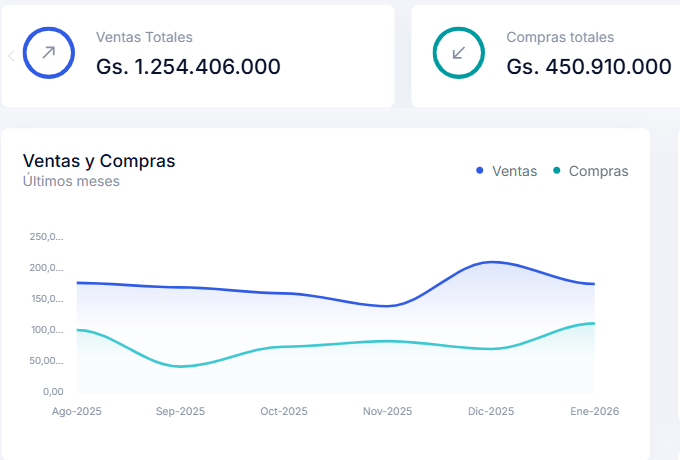Click the Ventas y Compras chart title

tap(98, 161)
